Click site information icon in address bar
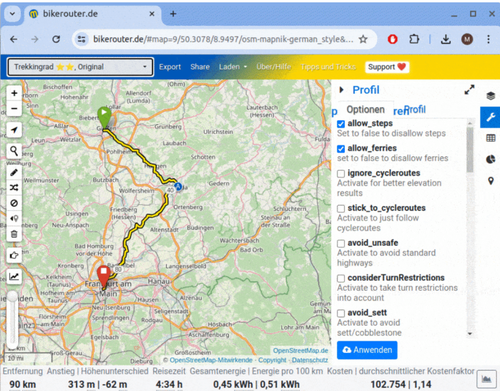 coord(82,39)
